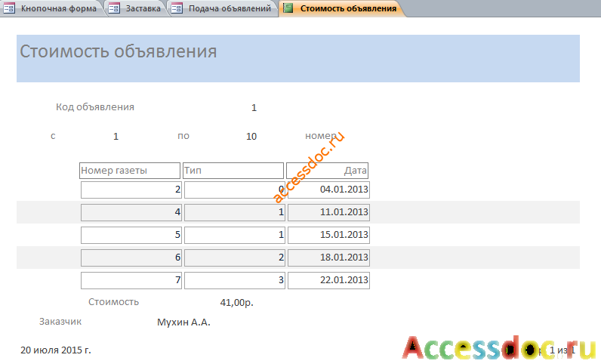Click the Код объявления value 1
The width and height of the screenshot is (601, 364).
[x=254, y=108]
